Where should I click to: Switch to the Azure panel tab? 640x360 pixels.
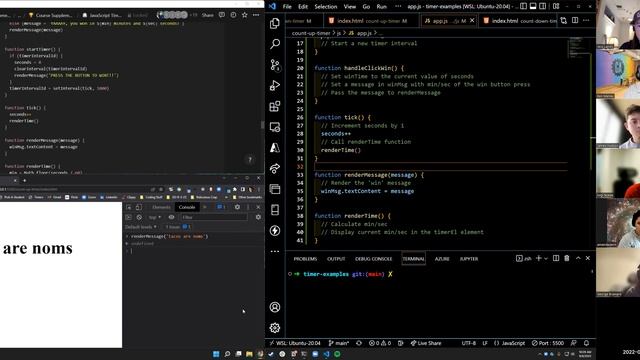[442, 259]
